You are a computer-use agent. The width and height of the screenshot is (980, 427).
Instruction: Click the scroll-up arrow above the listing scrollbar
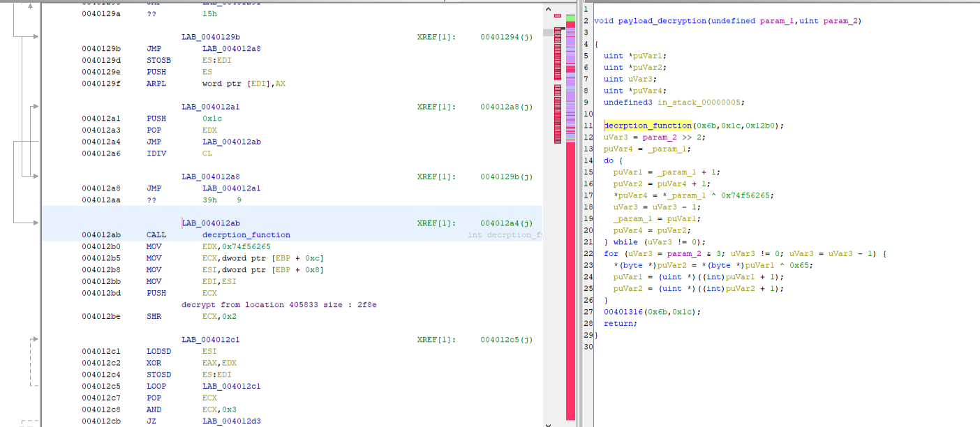pyautogui.click(x=548, y=9)
